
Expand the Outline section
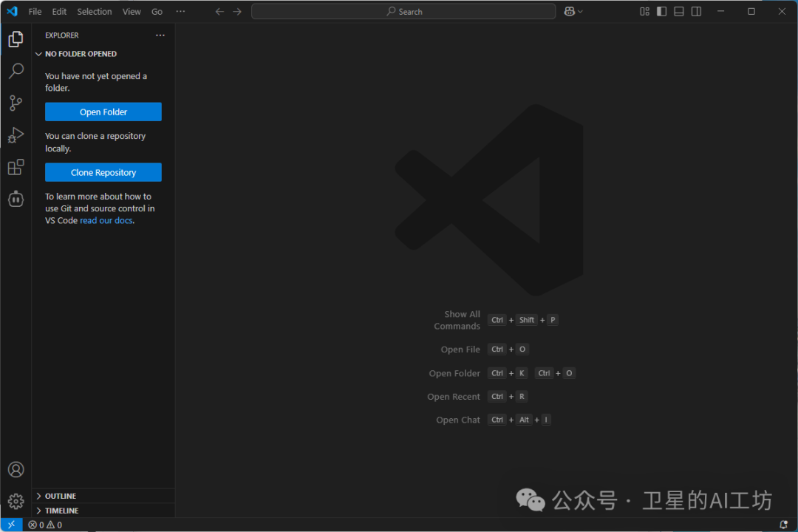tap(61, 496)
